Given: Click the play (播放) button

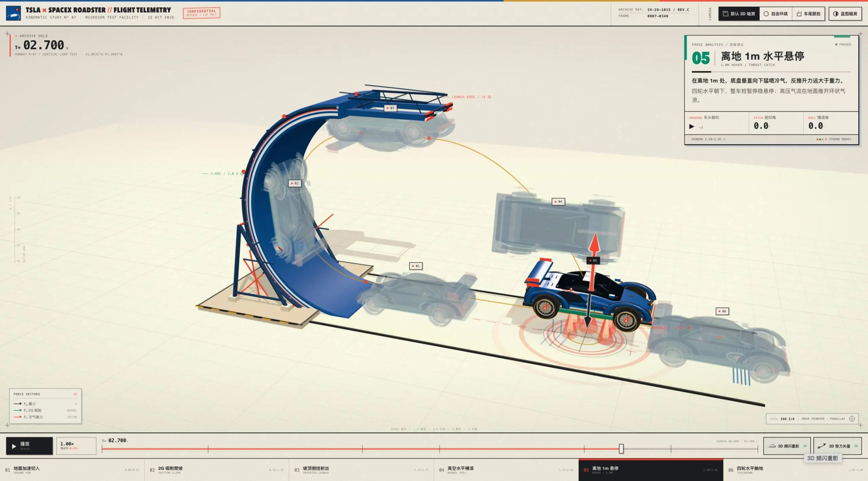Looking at the screenshot, I should tap(29, 446).
